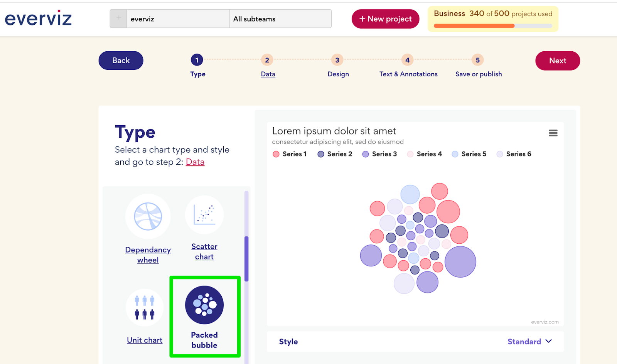Open the Standard style dropdown

[x=529, y=342]
